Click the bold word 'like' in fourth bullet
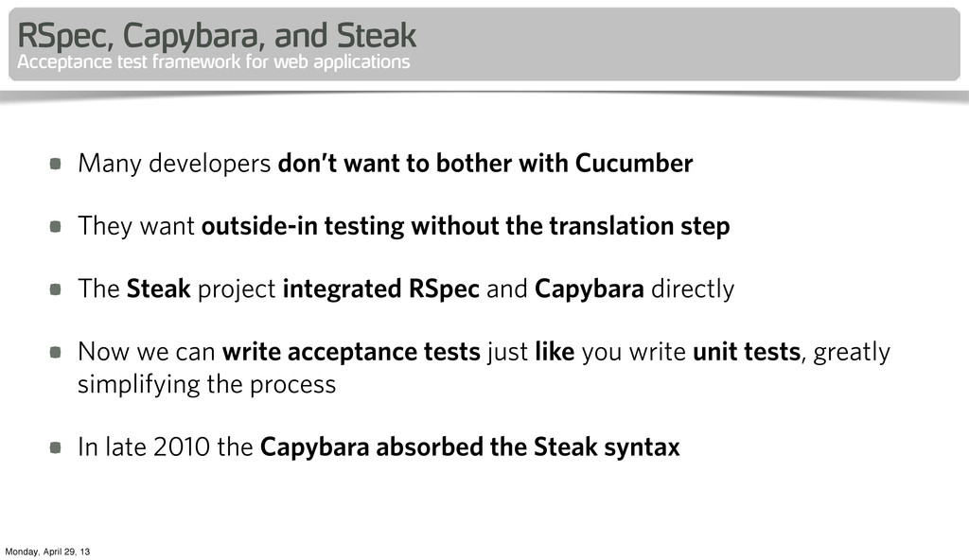 click(555, 352)
